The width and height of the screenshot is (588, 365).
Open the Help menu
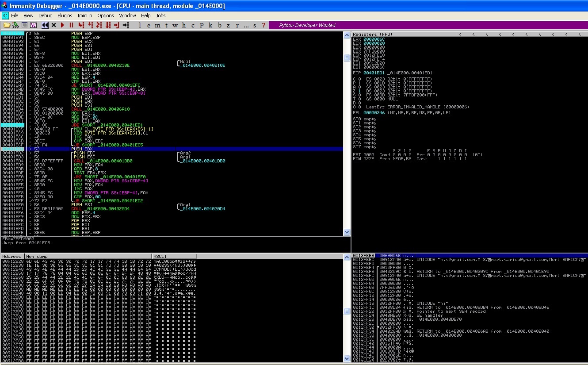[x=146, y=15]
